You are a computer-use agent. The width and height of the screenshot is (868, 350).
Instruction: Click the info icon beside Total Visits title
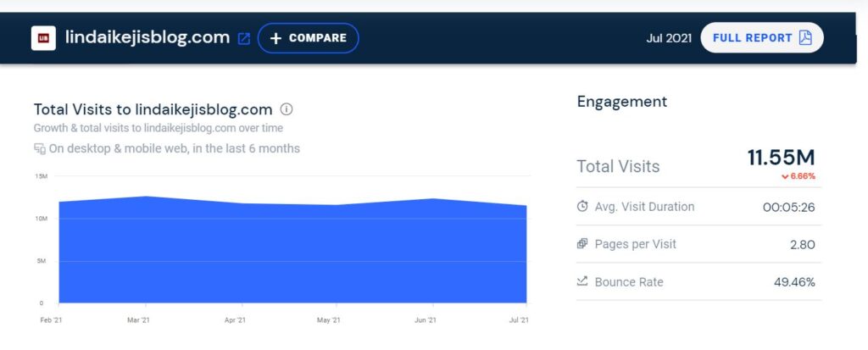click(287, 109)
